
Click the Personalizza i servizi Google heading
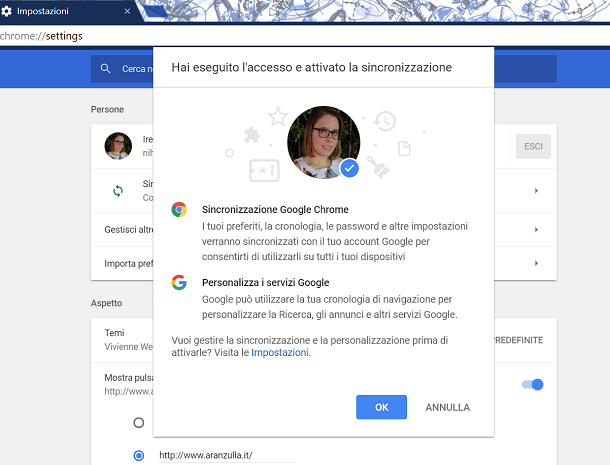point(265,283)
